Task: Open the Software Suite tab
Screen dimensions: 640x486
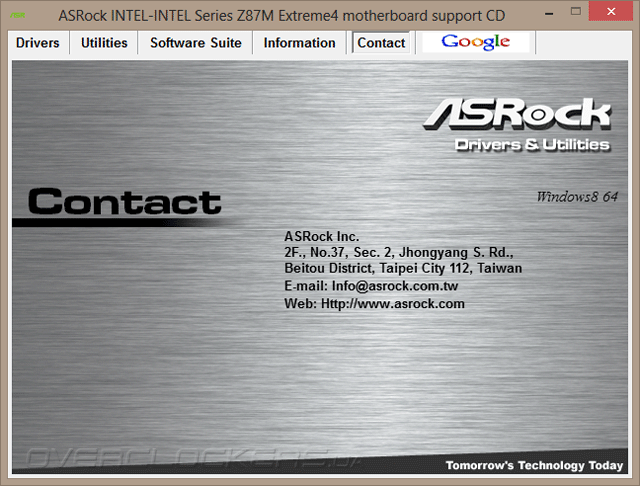Action: [196, 43]
